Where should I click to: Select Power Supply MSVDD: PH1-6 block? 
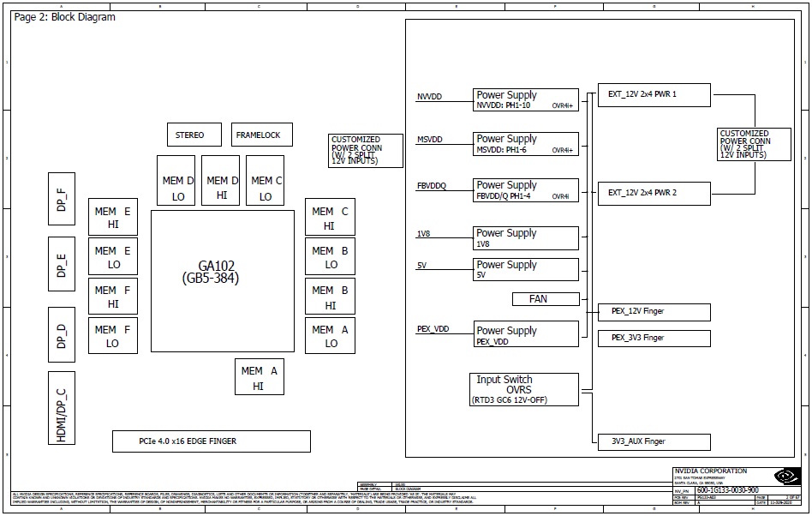coord(526,144)
